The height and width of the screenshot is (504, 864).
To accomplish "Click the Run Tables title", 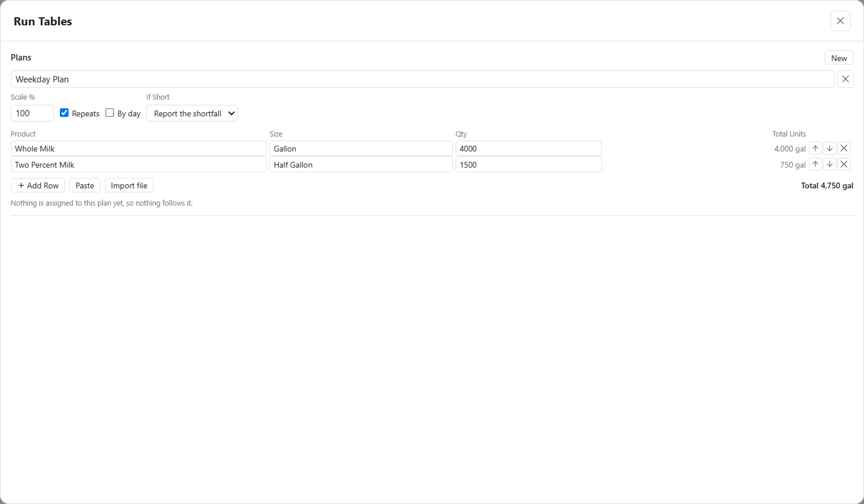I will tap(43, 21).
